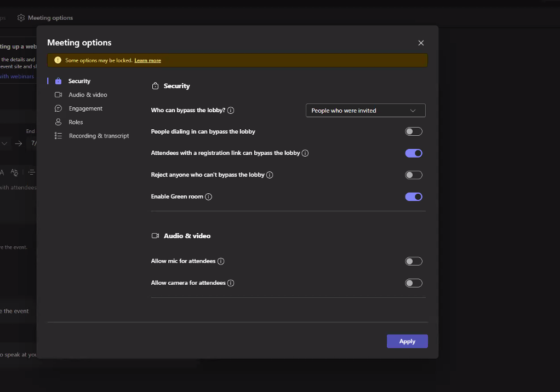Enable People dialing in can bypass the lobby
The width and height of the screenshot is (560, 392).
(x=414, y=131)
